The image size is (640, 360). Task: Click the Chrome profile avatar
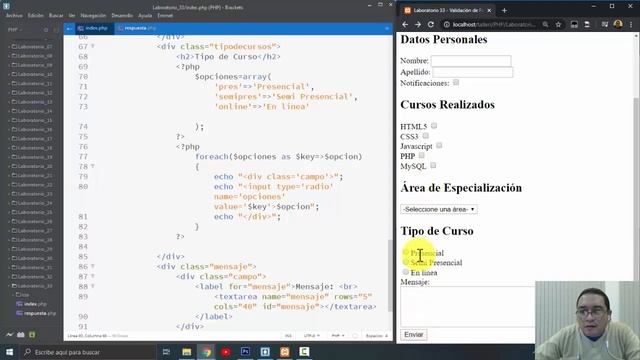coord(618,24)
